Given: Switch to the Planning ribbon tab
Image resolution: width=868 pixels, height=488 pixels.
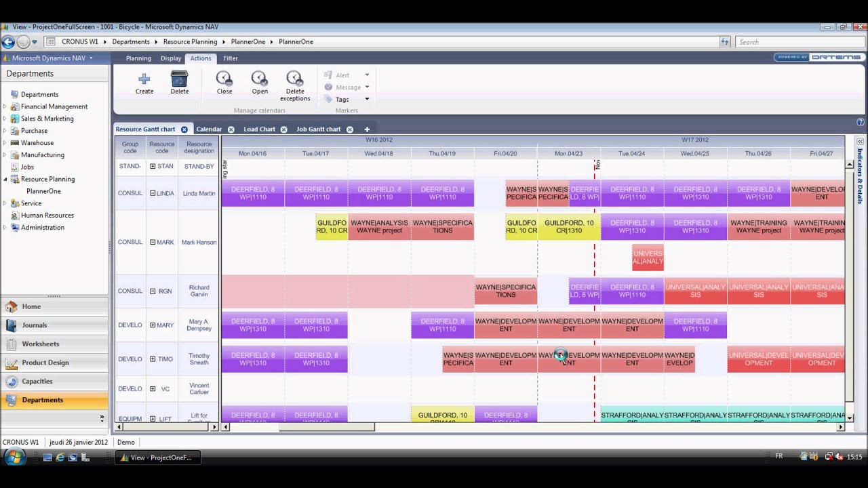Looking at the screenshot, I should click(138, 58).
